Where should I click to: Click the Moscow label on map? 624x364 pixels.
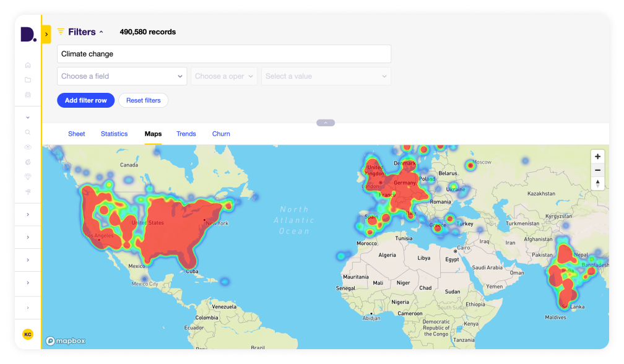pyautogui.click(x=482, y=162)
